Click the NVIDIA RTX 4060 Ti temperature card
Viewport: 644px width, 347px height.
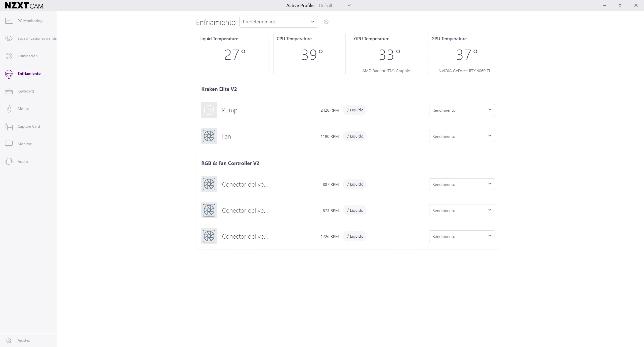point(464,54)
